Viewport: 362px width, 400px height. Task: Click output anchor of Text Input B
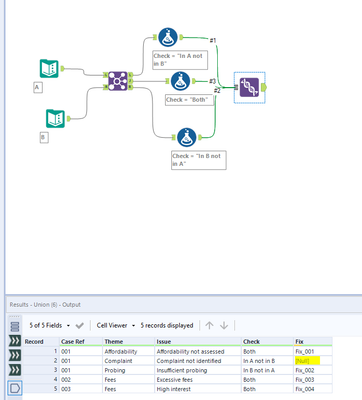pyautogui.click(x=69, y=118)
